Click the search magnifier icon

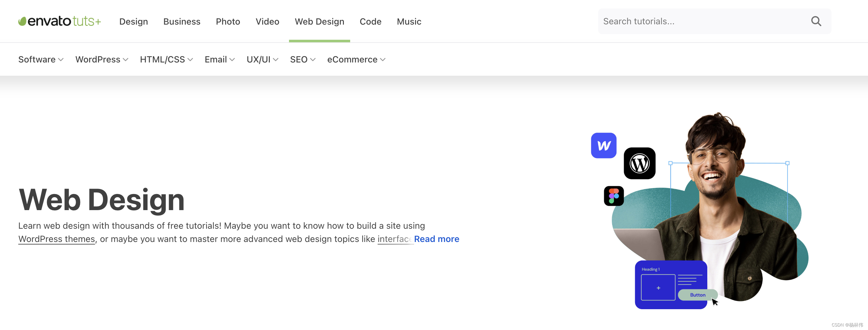pos(816,21)
